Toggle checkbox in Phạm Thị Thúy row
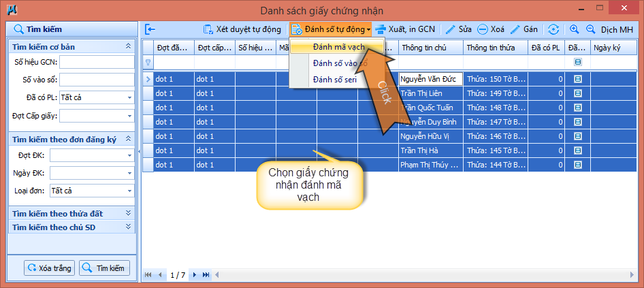 point(577,165)
